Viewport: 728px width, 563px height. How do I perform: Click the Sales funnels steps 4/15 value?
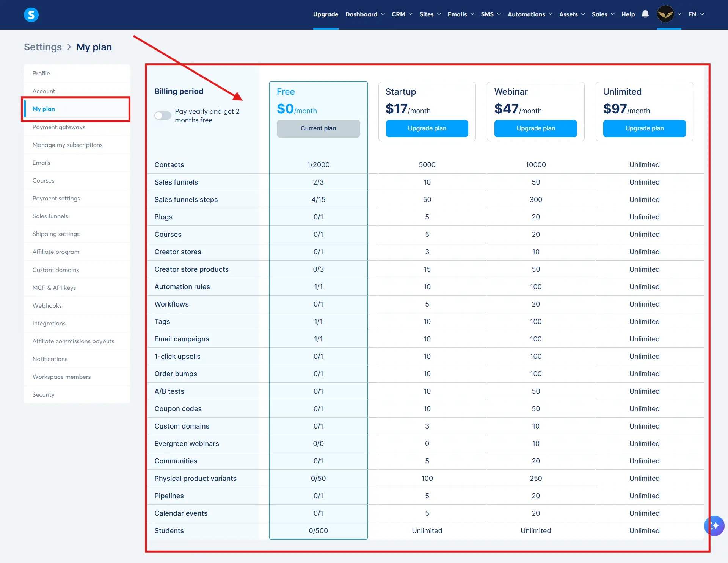(318, 200)
